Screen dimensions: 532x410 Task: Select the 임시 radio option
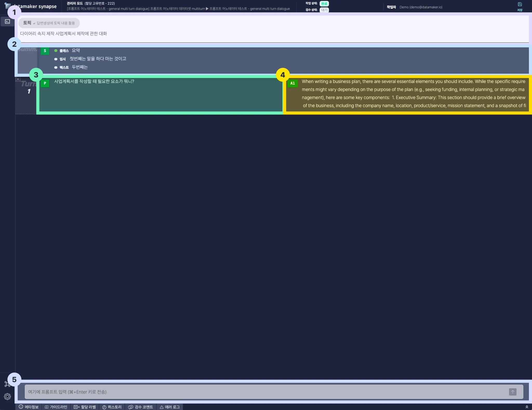[56, 59]
